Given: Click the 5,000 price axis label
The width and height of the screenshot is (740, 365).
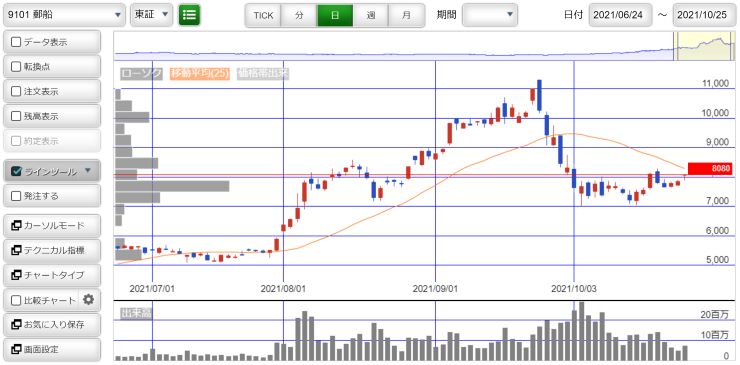Looking at the screenshot, I should tap(718, 260).
